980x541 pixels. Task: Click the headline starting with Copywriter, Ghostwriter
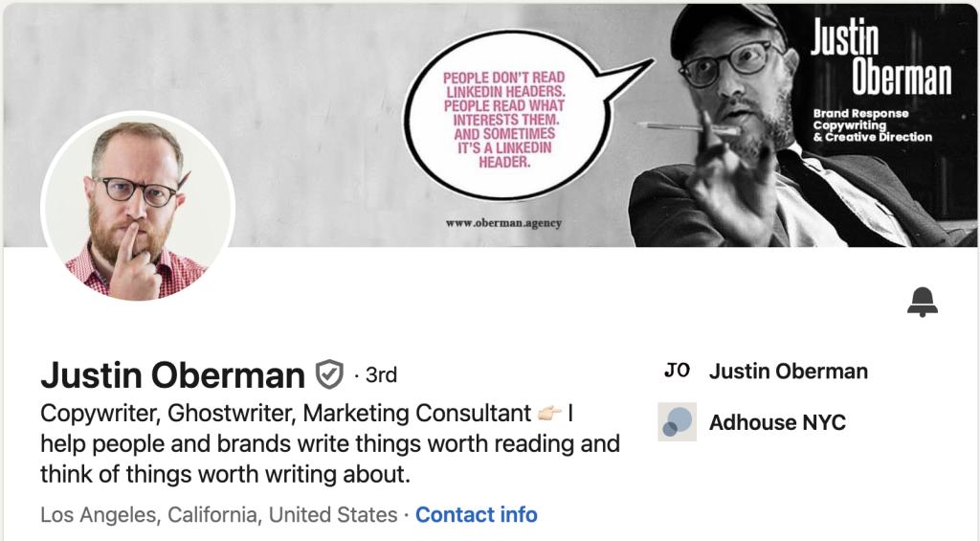coord(285,414)
